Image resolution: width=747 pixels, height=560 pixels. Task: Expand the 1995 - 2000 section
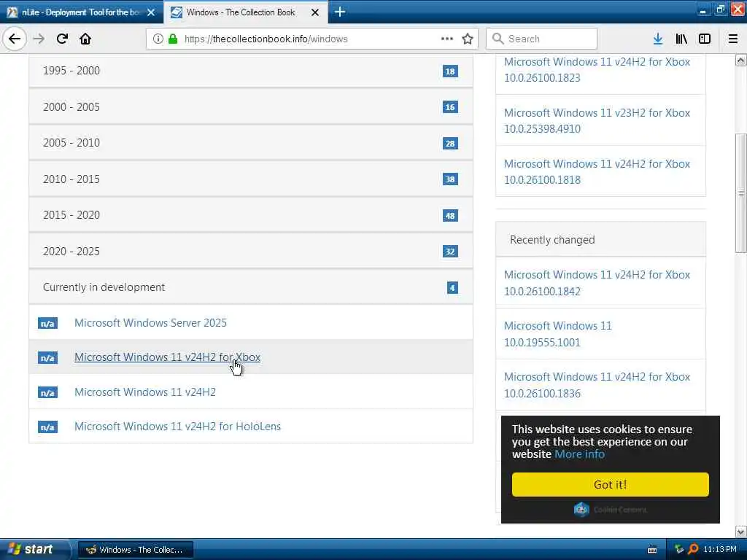point(251,71)
